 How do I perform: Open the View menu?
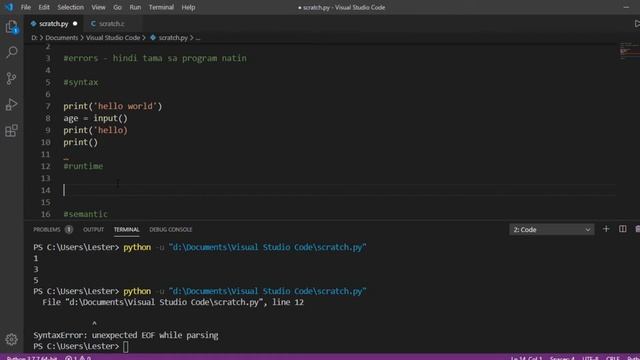tap(98, 7)
